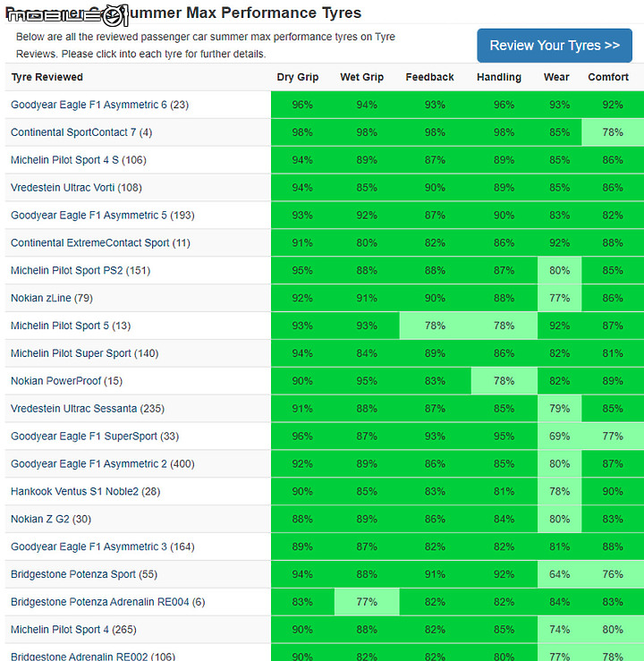This screenshot has height=661, width=644.
Task: Click Bridgestone Potenza Sport comfort 76% cell
Action: pyautogui.click(x=613, y=574)
